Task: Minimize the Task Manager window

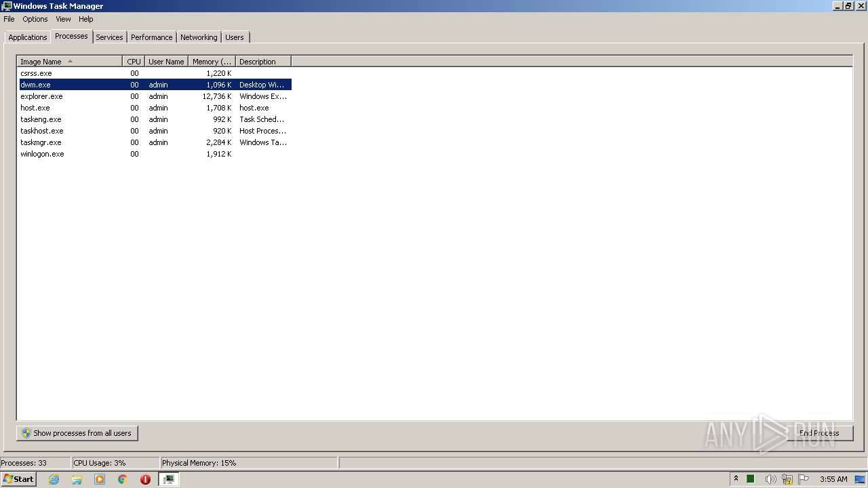Action: 837,5
